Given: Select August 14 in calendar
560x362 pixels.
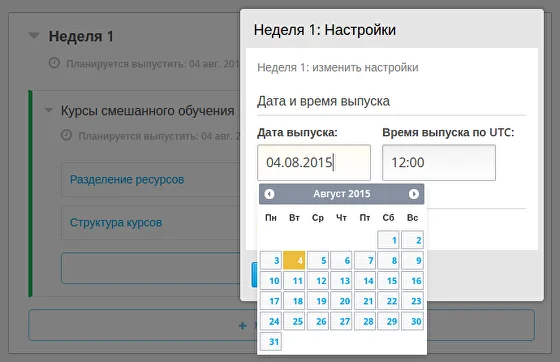Looking at the screenshot, I should (365, 281).
